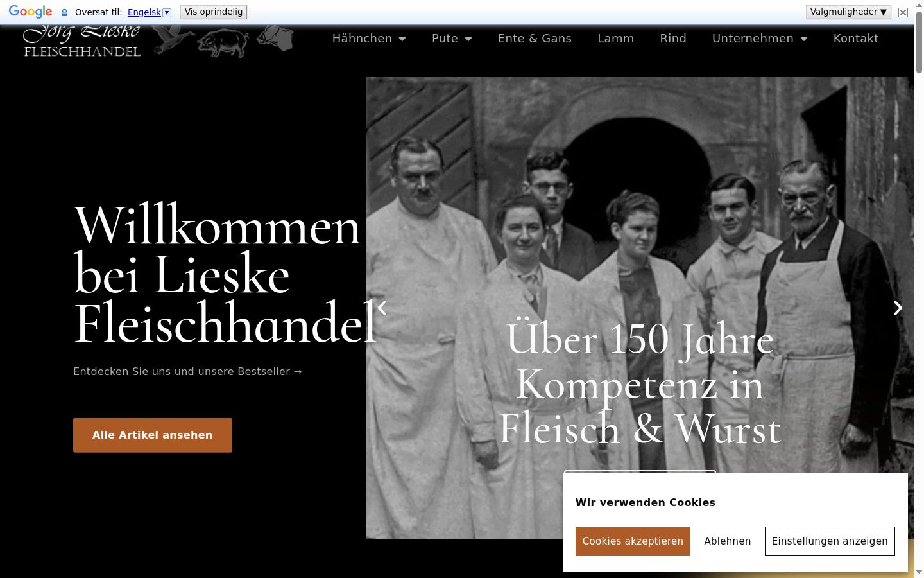Image resolution: width=924 pixels, height=578 pixels.
Task: Expand the Pute menu
Action: tap(452, 39)
